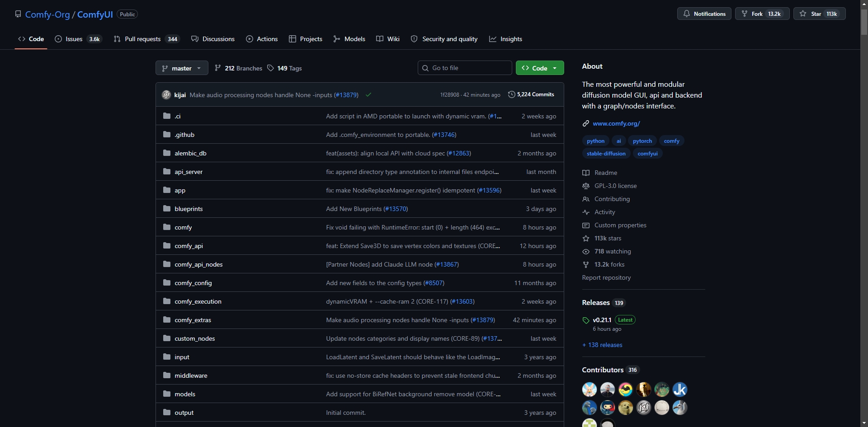
Task: Click the Releases 139 heading
Action: click(x=604, y=303)
